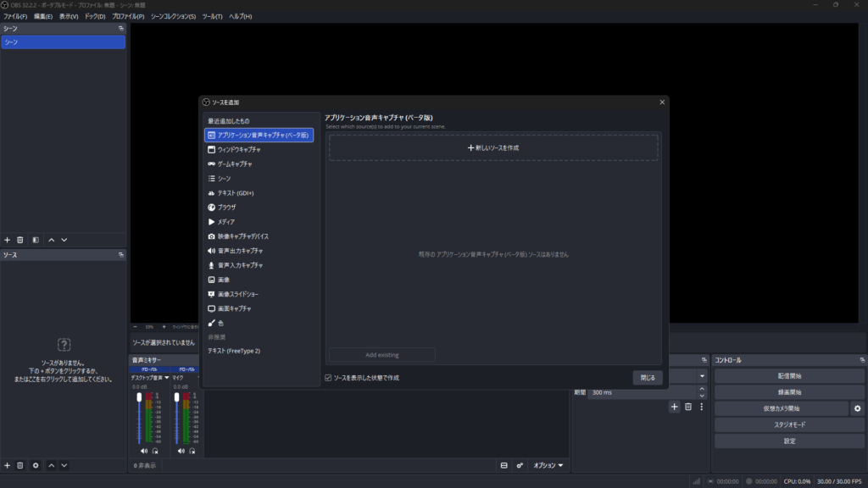
Task: Delete selected scene with trash icon
Action: (20, 240)
